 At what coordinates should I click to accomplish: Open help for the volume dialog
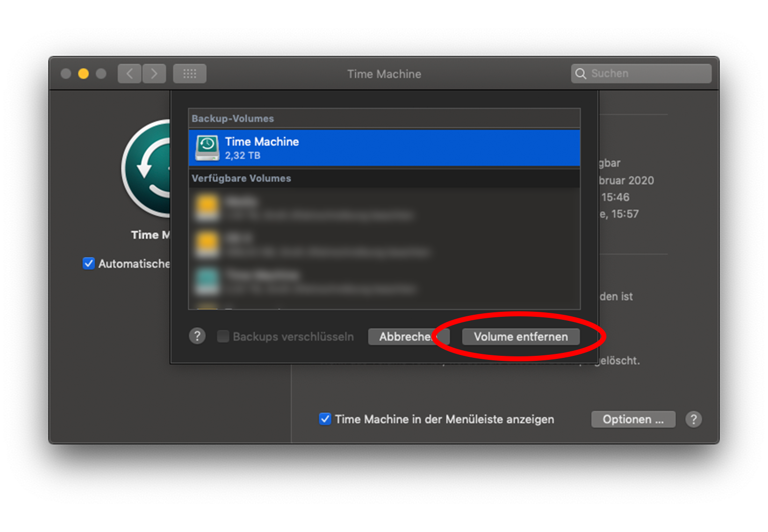click(197, 336)
